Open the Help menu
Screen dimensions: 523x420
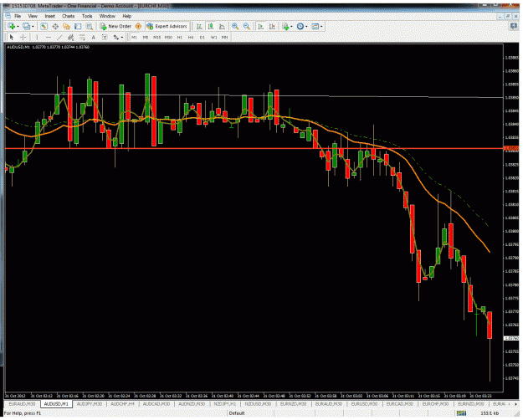(x=126, y=16)
